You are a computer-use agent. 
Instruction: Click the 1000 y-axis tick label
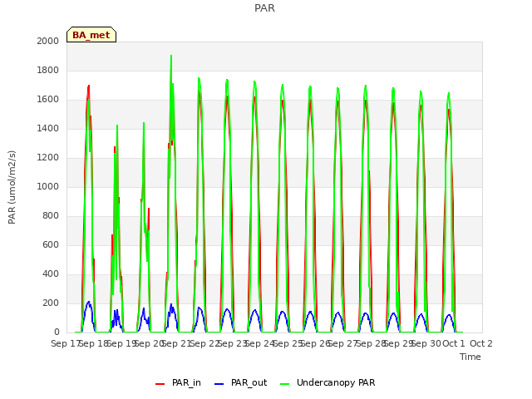48,186
